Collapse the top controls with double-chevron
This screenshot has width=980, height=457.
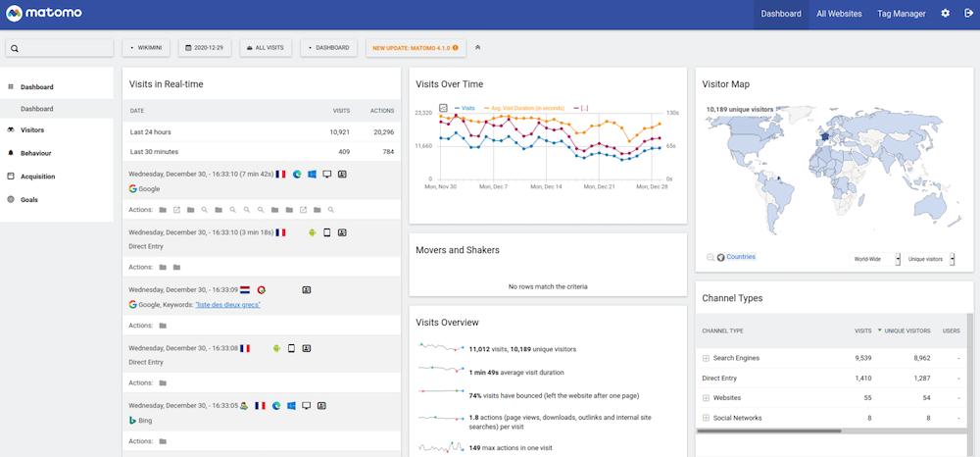(478, 47)
